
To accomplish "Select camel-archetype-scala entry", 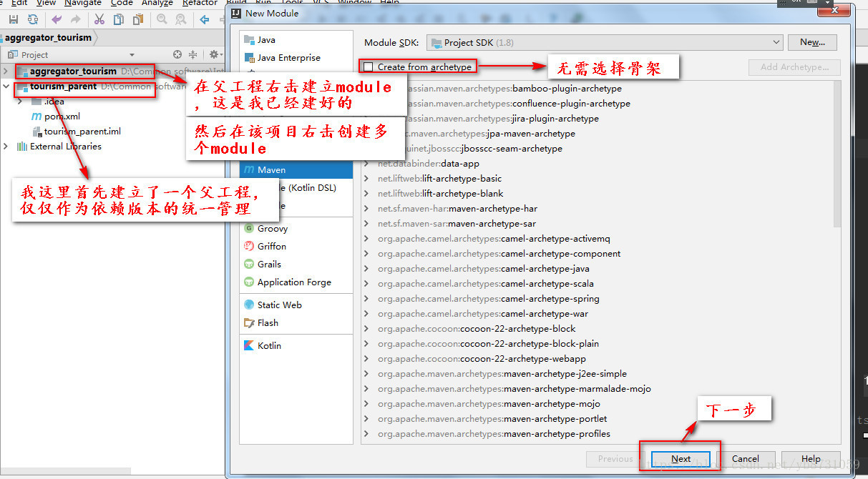I will pos(485,284).
